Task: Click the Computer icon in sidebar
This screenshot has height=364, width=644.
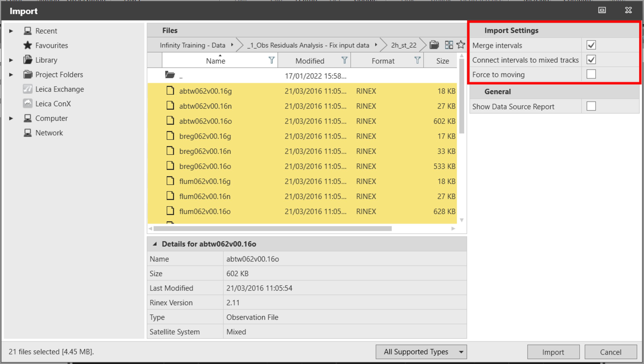Action: coord(28,118)
